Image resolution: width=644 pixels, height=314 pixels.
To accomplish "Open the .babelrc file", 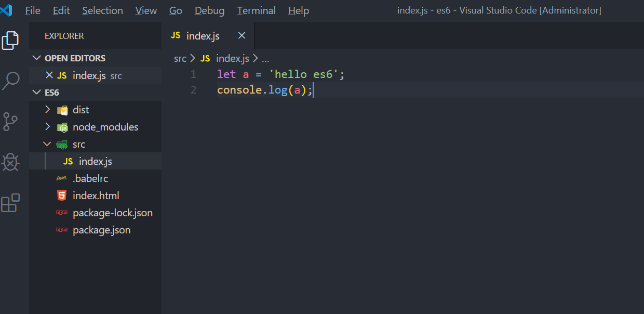I will [90, 178].
